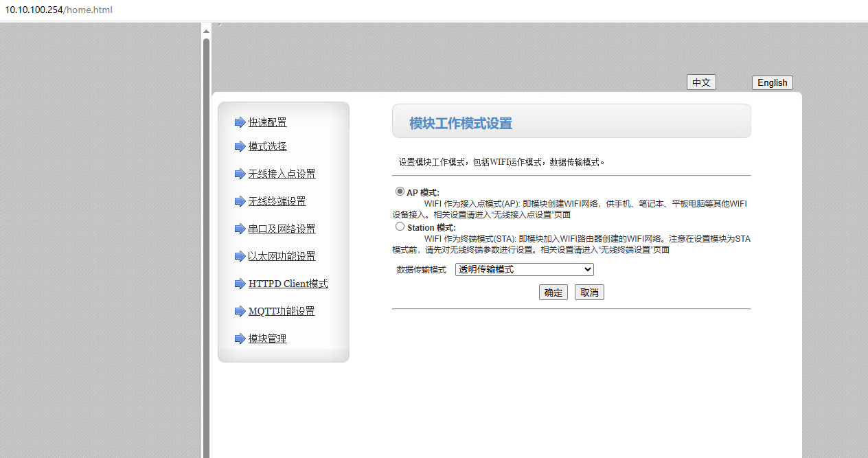This screenshot has height=458, width=868.
Task: Select the Station 模式 radio button
Action: click(x=400, y=227)
